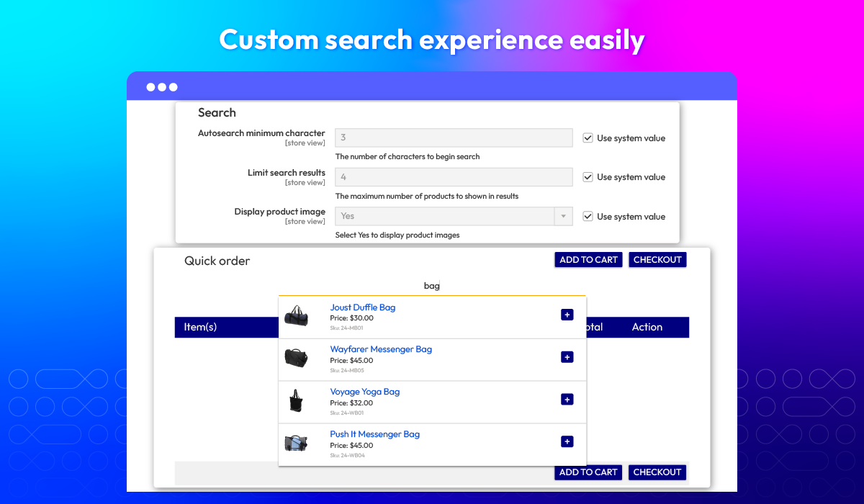The image size is (864, 504).
Task: Focus the Autosearch minimum character field
Action: pyautogui.click(x=454, y=138)
